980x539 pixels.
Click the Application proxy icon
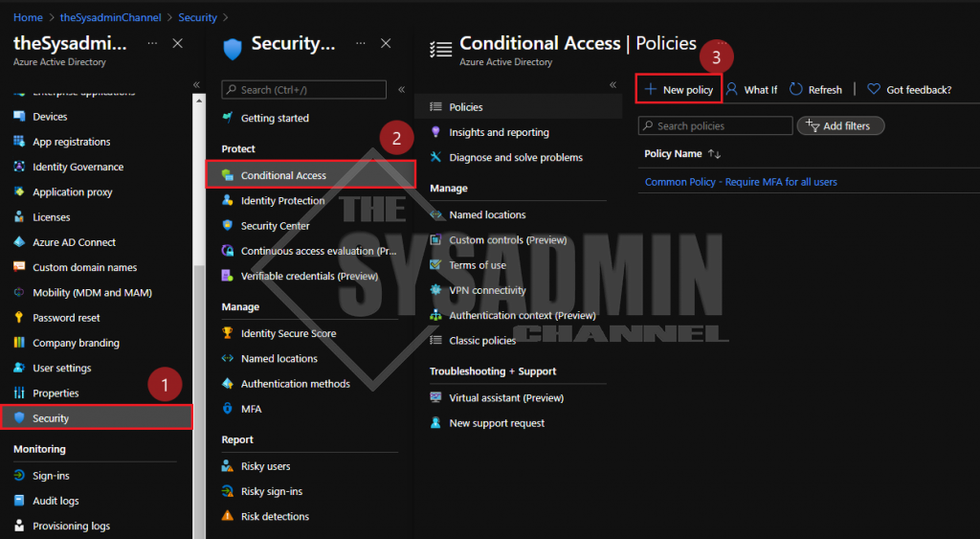pyautogui.click(x=19, y=191)
